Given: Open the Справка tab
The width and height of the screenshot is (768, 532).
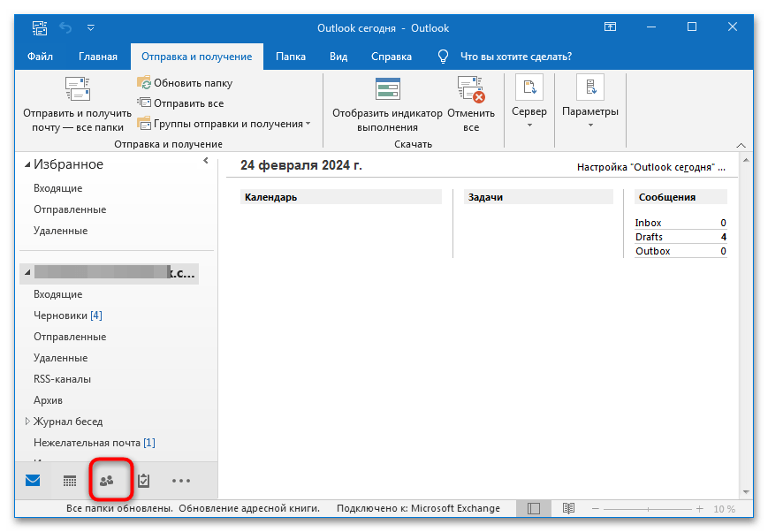Looking at the screenshot, I should (x=392, y=57).
